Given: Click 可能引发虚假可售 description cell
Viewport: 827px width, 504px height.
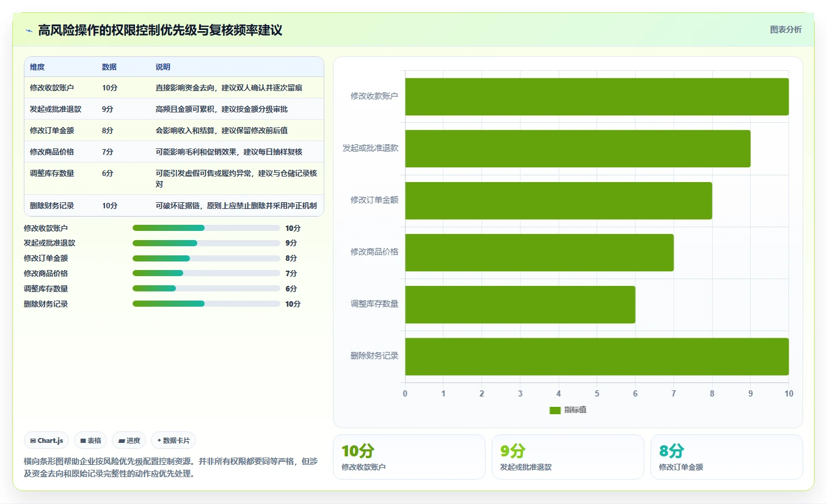Looking at the screenshot, I should [x=236, y=178].
